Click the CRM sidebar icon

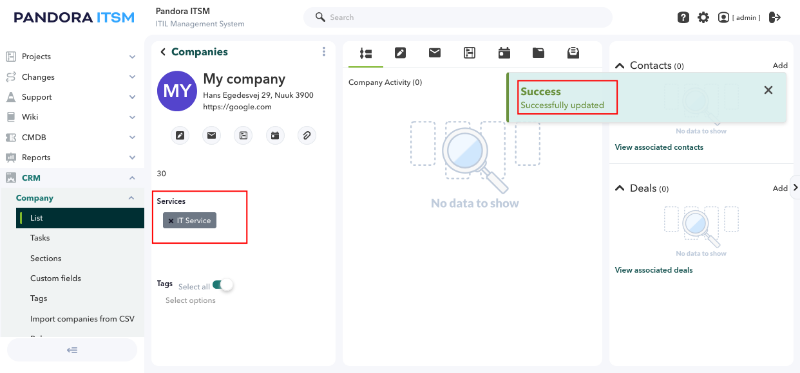point(11,178)
